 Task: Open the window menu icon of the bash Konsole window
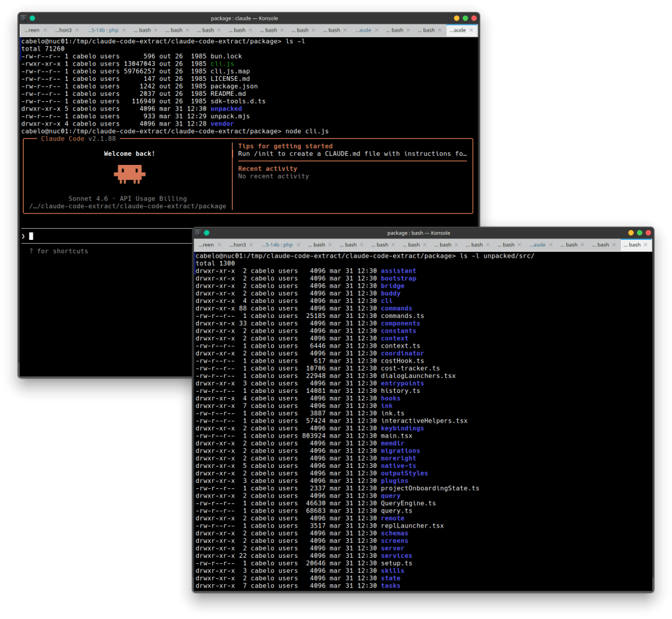pyautogui.click(x=197, y=233)
